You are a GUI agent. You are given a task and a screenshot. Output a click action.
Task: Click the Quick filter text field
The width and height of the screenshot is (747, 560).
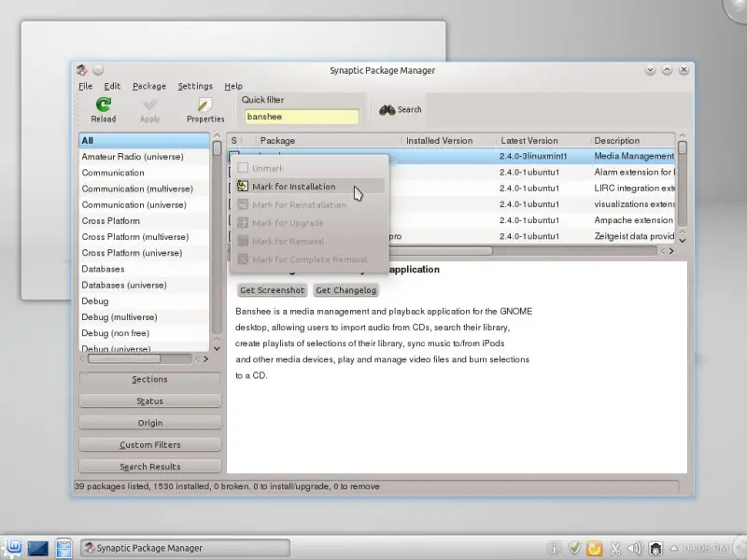302,117
